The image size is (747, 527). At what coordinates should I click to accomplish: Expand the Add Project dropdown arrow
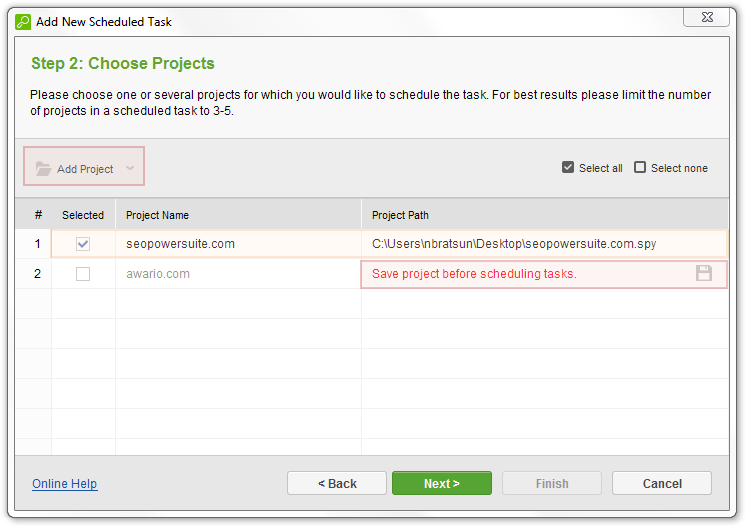130,169
